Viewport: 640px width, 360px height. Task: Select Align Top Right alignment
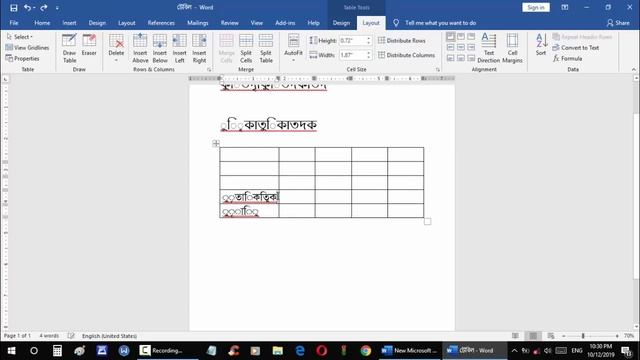pos(471,37)
